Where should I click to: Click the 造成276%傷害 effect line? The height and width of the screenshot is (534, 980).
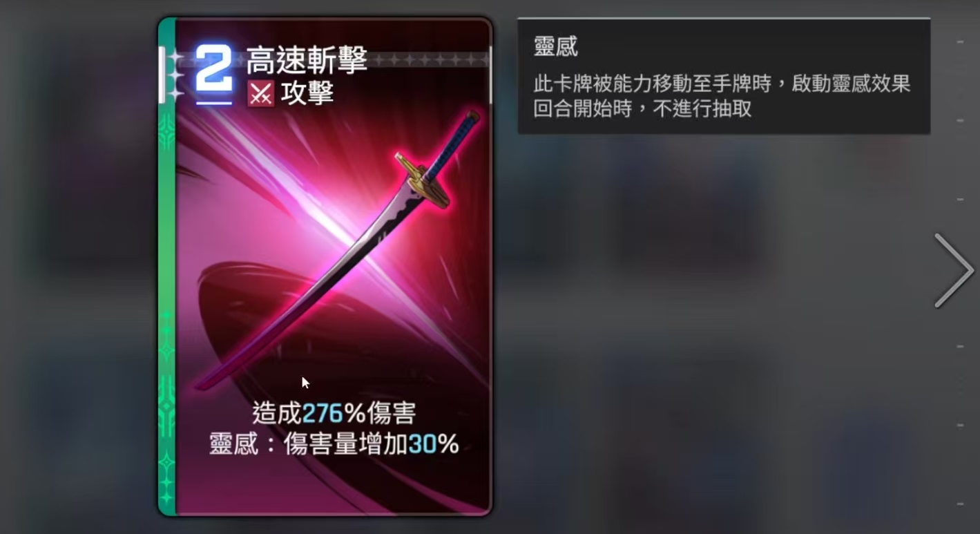coord(334,413)
